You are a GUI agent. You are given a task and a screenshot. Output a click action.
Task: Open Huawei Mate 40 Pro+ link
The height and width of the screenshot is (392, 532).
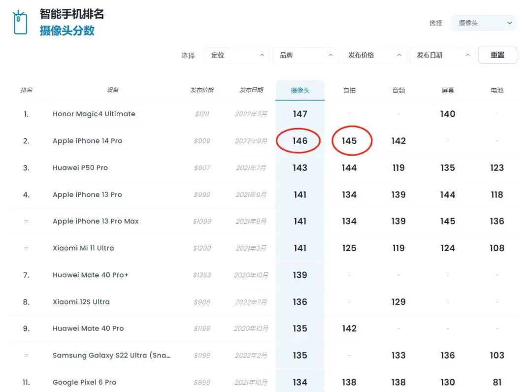(x=90, y=275)
